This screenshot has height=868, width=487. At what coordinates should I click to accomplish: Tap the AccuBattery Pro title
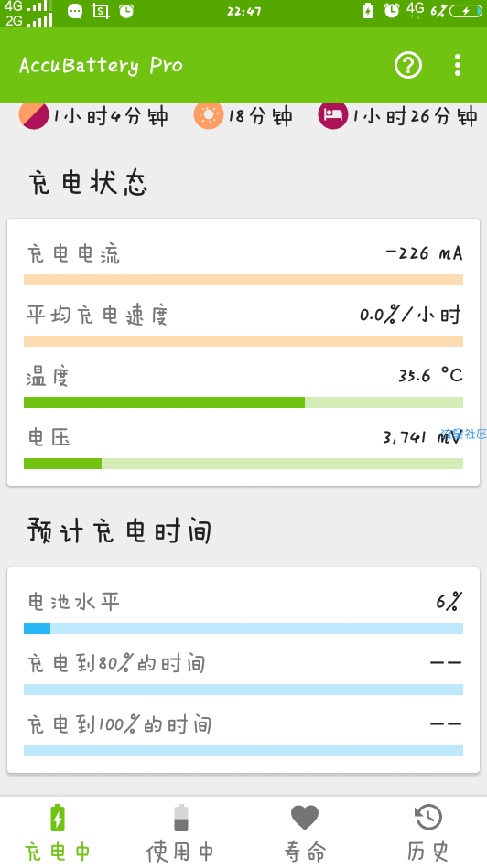pyautogui.click(x=101, y=66)
